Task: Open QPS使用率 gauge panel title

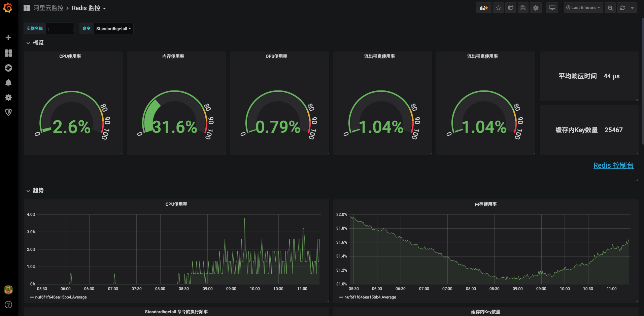Action: coord(276,56)
